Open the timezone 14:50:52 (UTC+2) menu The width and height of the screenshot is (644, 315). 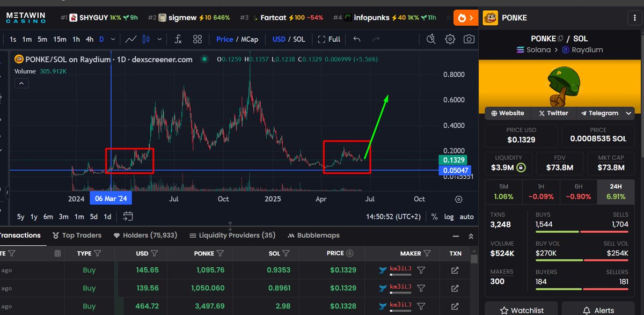[x=394, y=217]
